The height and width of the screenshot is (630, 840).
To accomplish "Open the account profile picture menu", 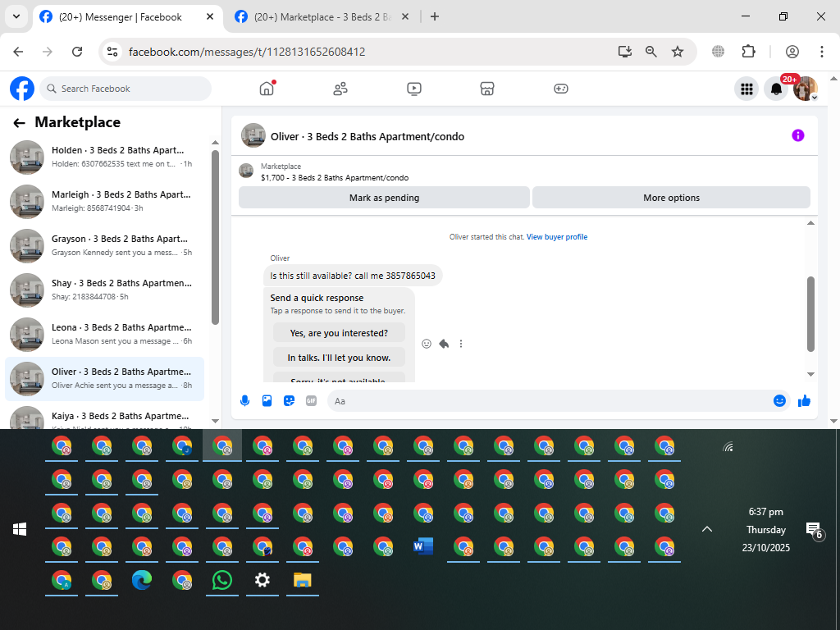I will point(806,89).
